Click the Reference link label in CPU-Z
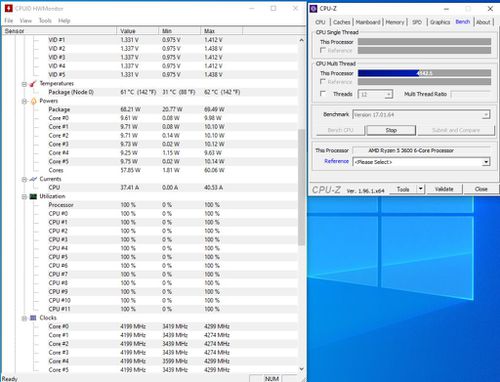Screen dimensions: 500x382 click(336, 161)
